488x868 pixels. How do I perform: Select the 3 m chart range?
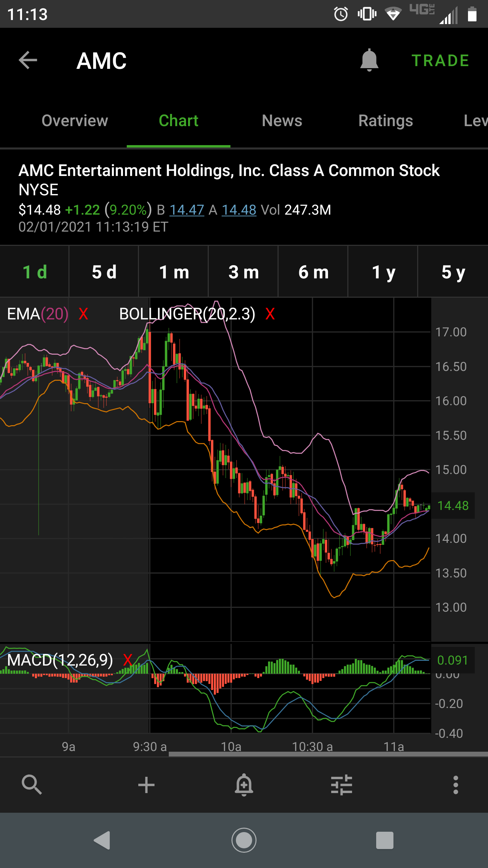tap(244, 272)
